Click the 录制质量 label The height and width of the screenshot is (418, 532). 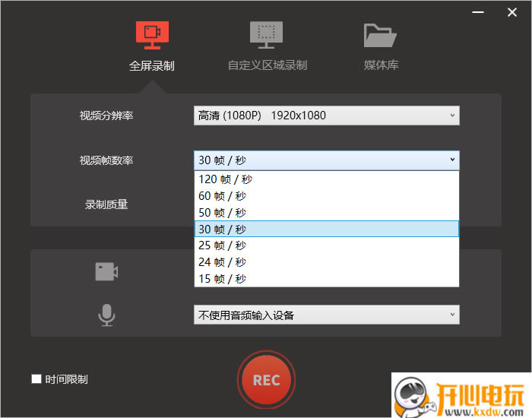(106, 204)
